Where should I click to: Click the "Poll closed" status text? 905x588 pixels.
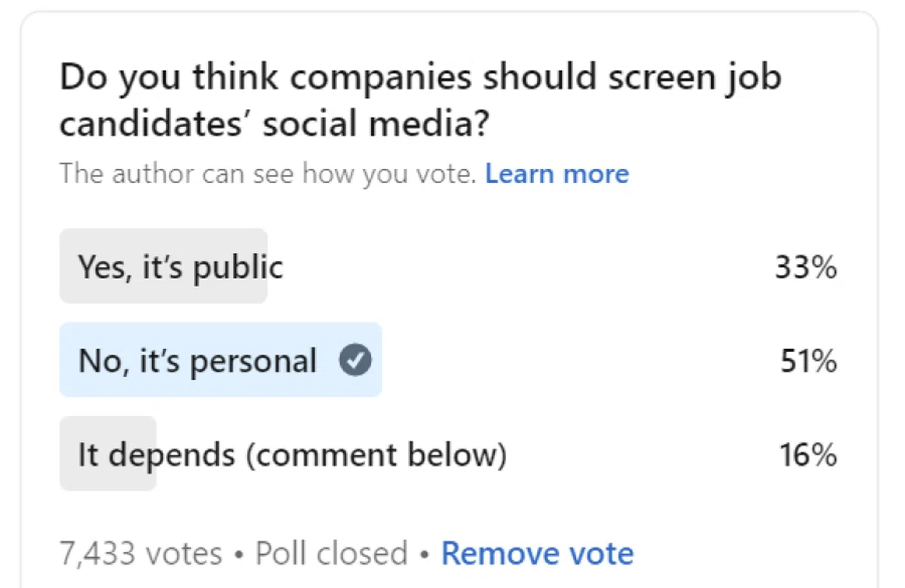point(331,554)
